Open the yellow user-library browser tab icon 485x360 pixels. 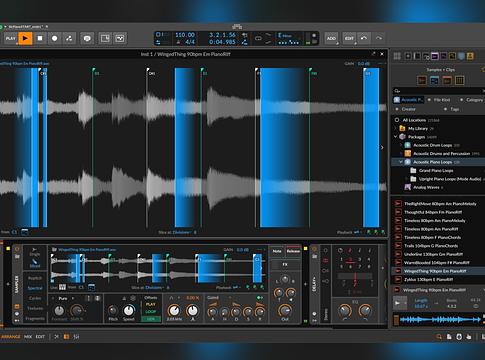(470, 56)
